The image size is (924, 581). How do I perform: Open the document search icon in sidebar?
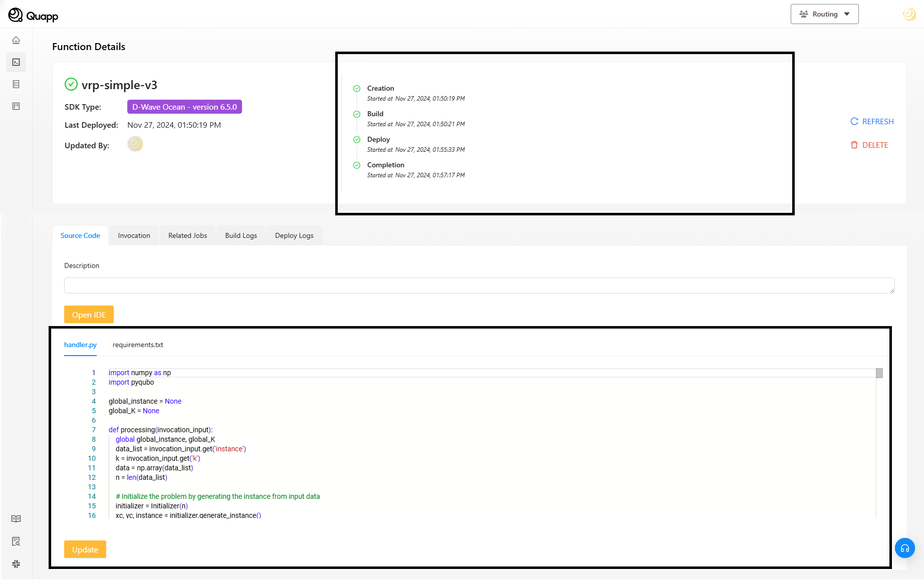[16, 541]
